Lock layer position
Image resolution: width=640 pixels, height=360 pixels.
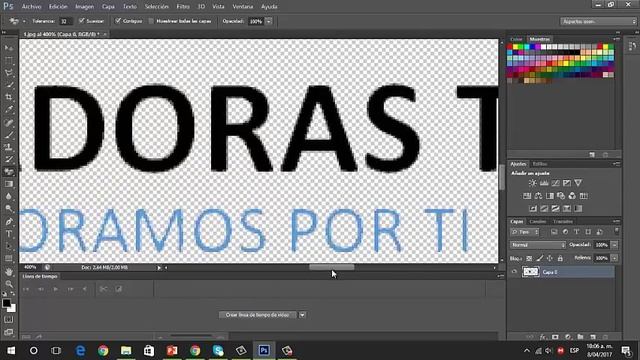(550, 258)
